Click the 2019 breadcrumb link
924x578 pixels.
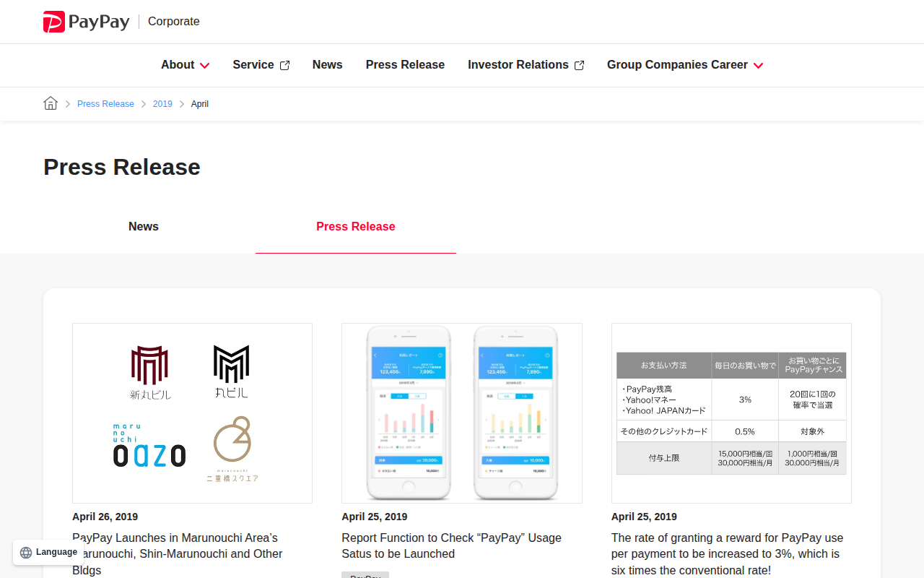pos(162,104)
